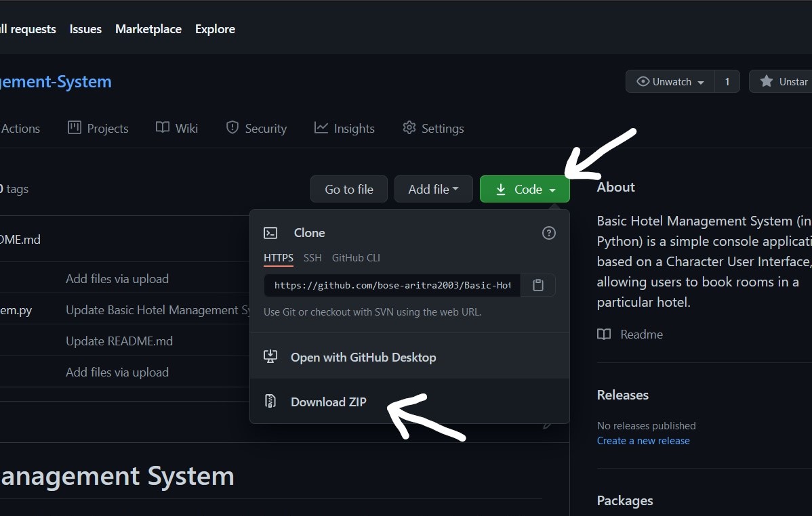Open the Wiki repository tab
812x516 pixels.
click(177, 129)
